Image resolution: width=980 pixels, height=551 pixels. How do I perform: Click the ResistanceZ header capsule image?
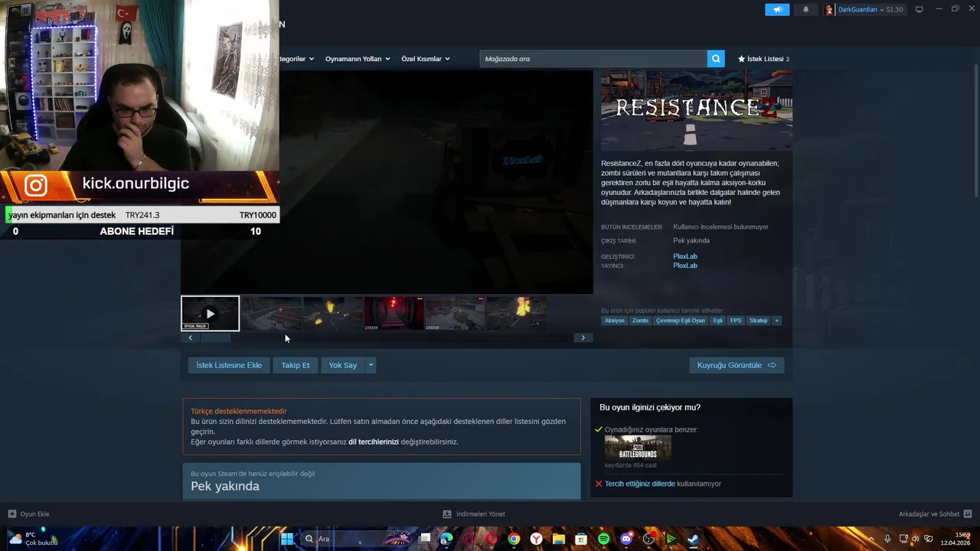point(697,111)
